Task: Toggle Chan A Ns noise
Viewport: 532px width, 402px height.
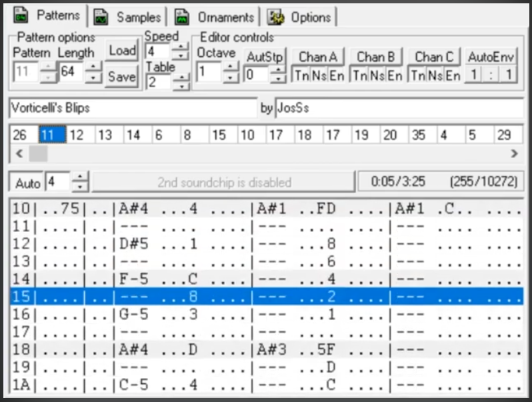Action: pyautogui.click(x=319, y=75)
